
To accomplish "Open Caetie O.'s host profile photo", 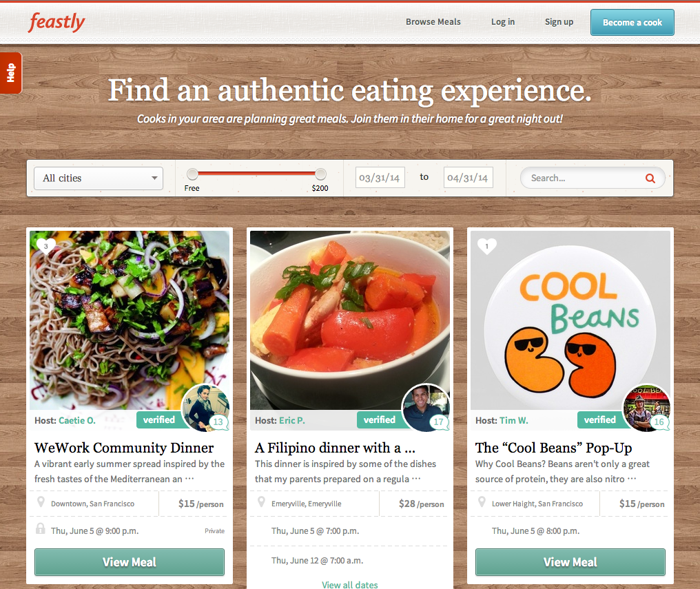I will pyautogui.click(x=205, y=407).
